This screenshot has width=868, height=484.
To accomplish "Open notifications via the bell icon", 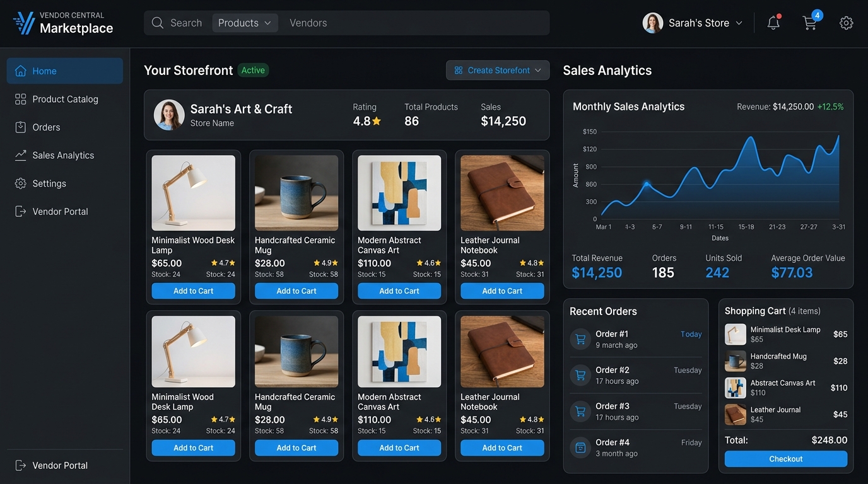I will pos(773,23).
